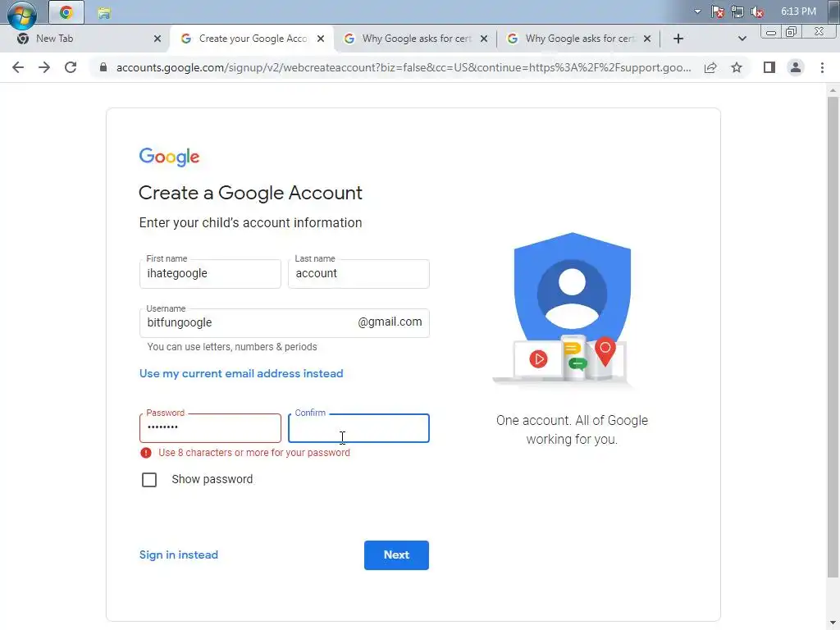Click the padlock site info icon
The image size is (840, 630).
[x=103, y=67]
